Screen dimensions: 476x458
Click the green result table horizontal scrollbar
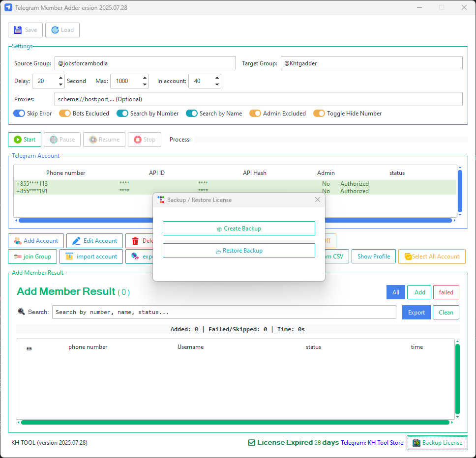pyautogui.click(x=235, y=423)
